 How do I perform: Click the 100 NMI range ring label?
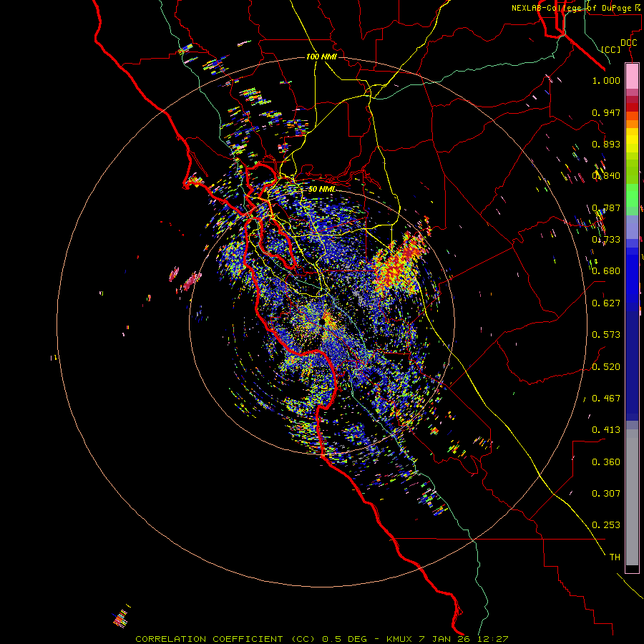pos(321,57)
